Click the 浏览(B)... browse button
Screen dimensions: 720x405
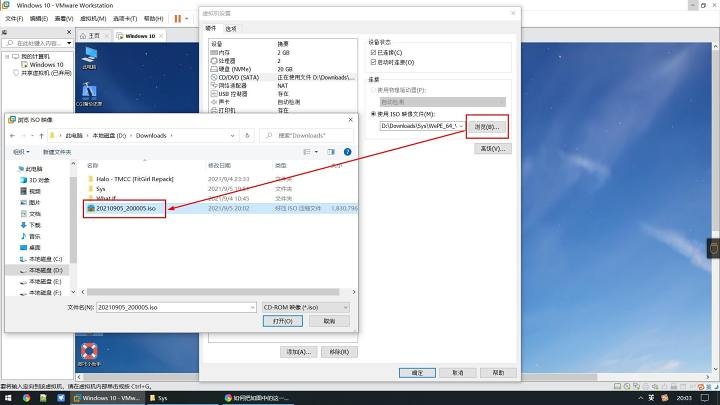coord(487,127)
